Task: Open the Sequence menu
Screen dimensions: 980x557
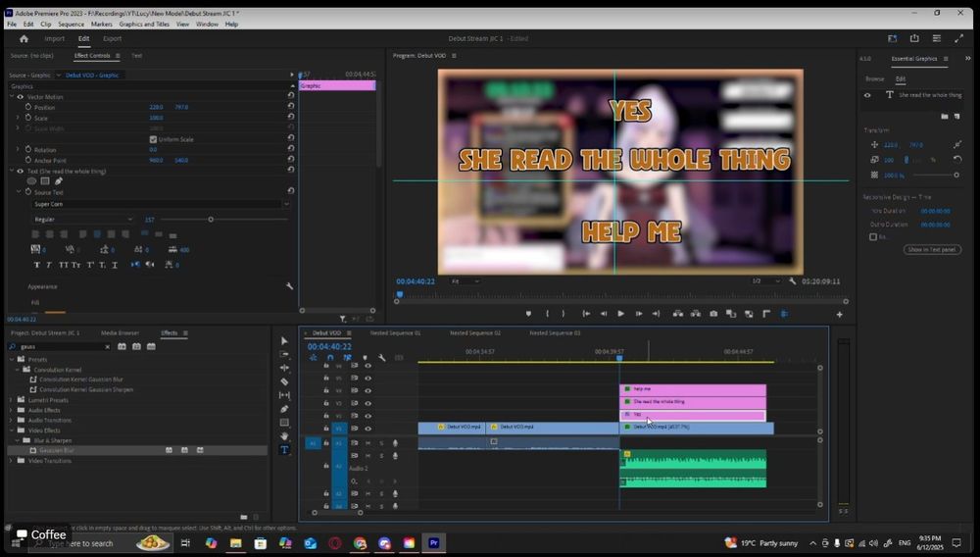Action: coord(71,24)
